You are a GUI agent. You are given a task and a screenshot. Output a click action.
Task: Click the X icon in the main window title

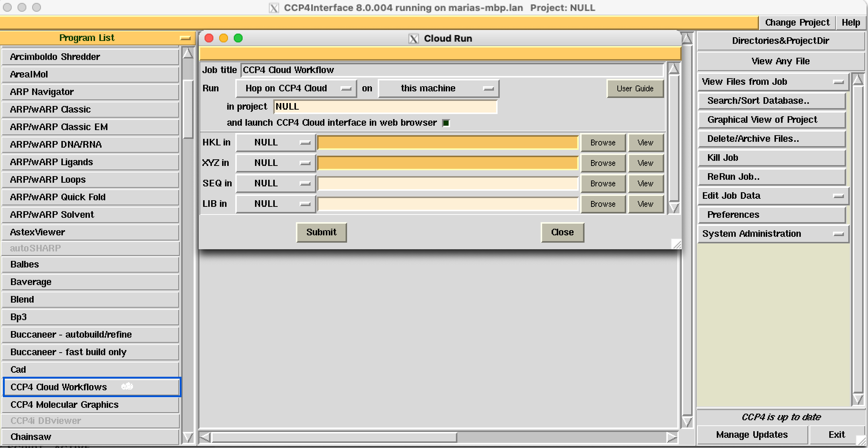tap(273, 7)
